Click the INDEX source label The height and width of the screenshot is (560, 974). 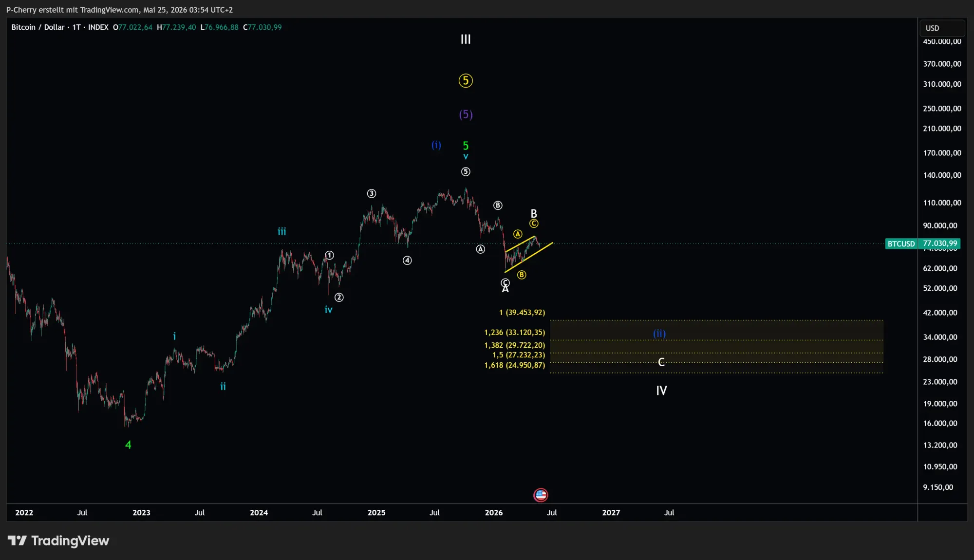(98, 27)
